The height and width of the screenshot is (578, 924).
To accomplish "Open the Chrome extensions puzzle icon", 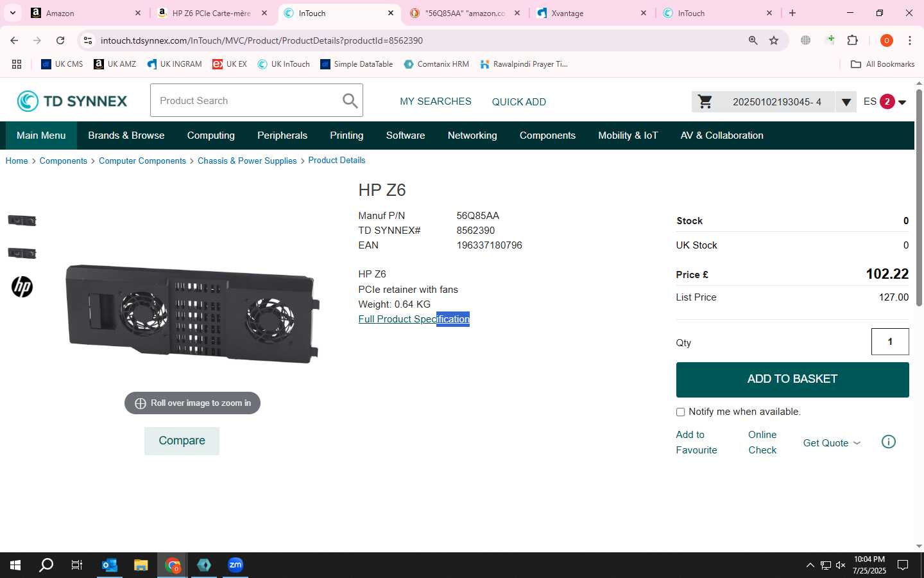I will (x=853, y=40).
